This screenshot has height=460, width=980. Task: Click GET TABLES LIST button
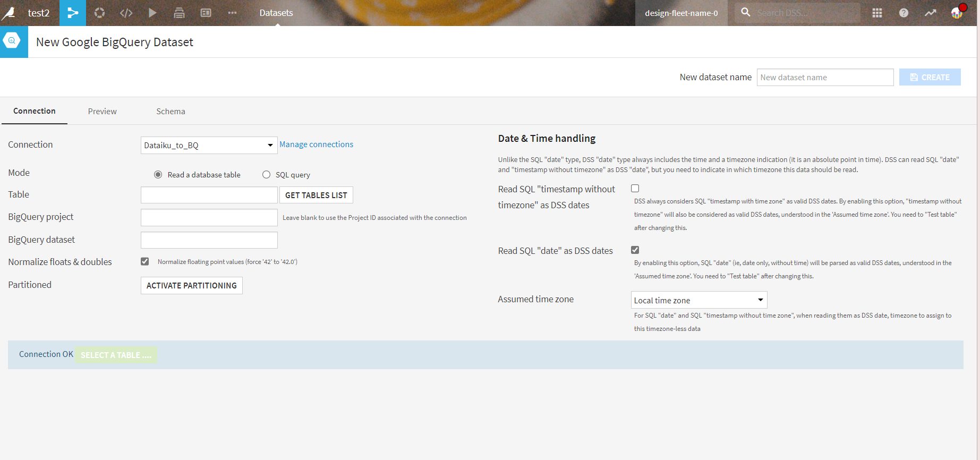pyautogui.click(x=316, y=195)
